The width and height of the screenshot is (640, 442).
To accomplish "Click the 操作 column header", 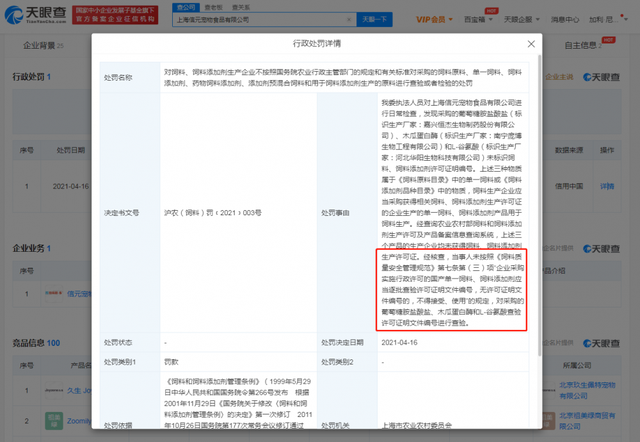I will (x=607, y=150).
